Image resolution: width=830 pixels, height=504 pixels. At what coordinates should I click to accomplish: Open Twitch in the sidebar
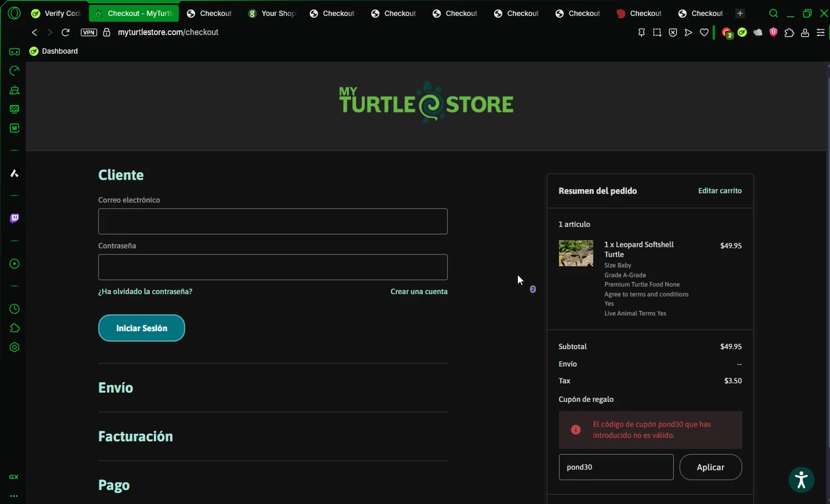(x=14, y=219)
